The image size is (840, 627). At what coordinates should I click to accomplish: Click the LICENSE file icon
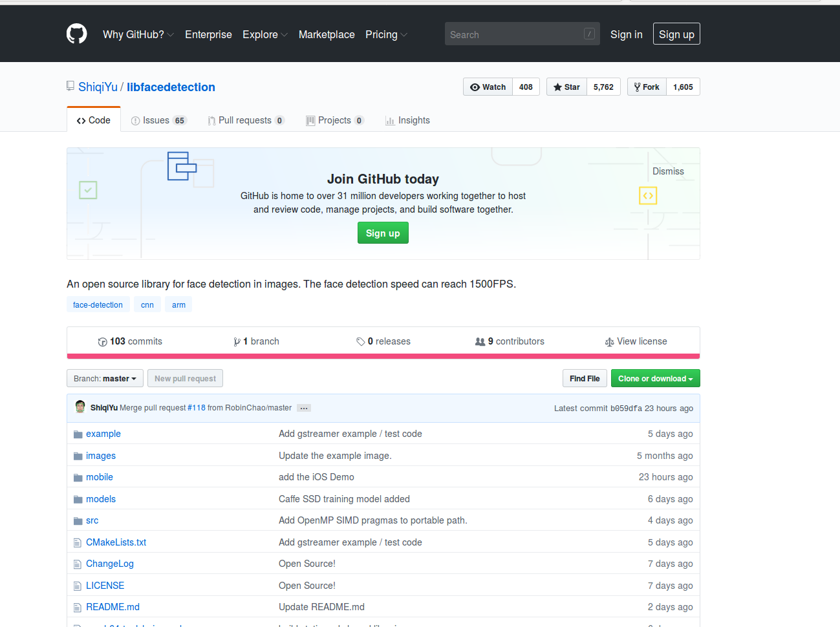coord(78,586)
